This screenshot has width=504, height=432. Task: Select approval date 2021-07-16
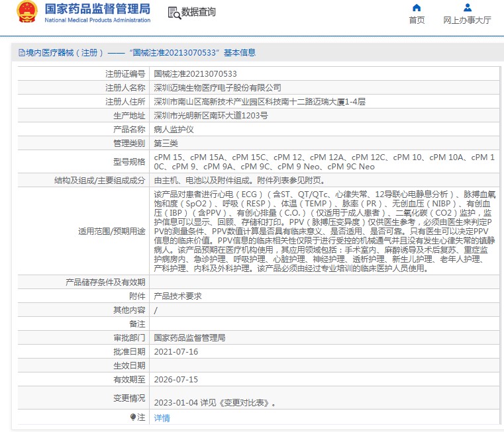[176, 352]
